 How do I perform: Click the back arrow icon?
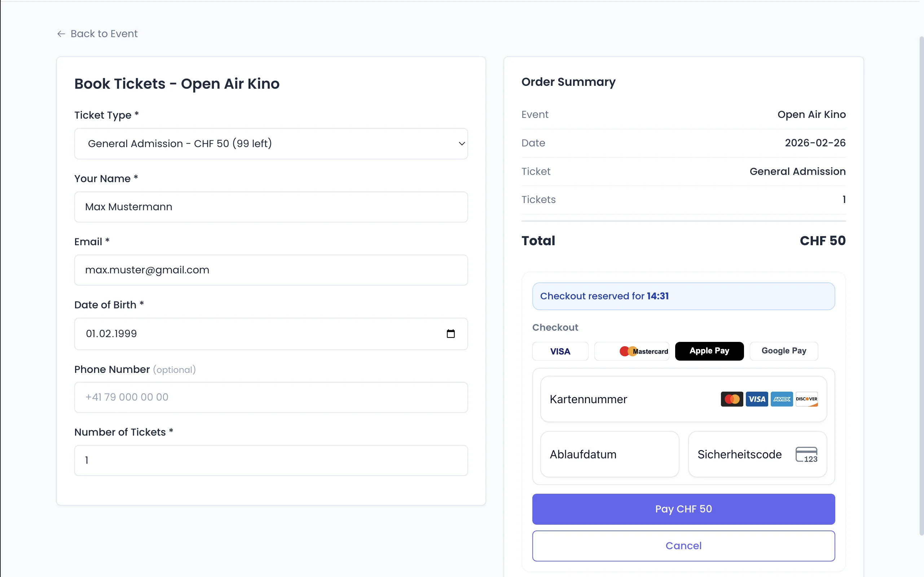pos(61,34)
